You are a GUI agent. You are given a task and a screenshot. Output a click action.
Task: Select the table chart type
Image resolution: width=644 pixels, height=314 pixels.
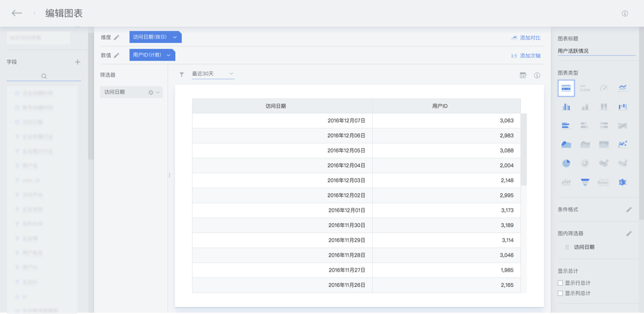566,88
